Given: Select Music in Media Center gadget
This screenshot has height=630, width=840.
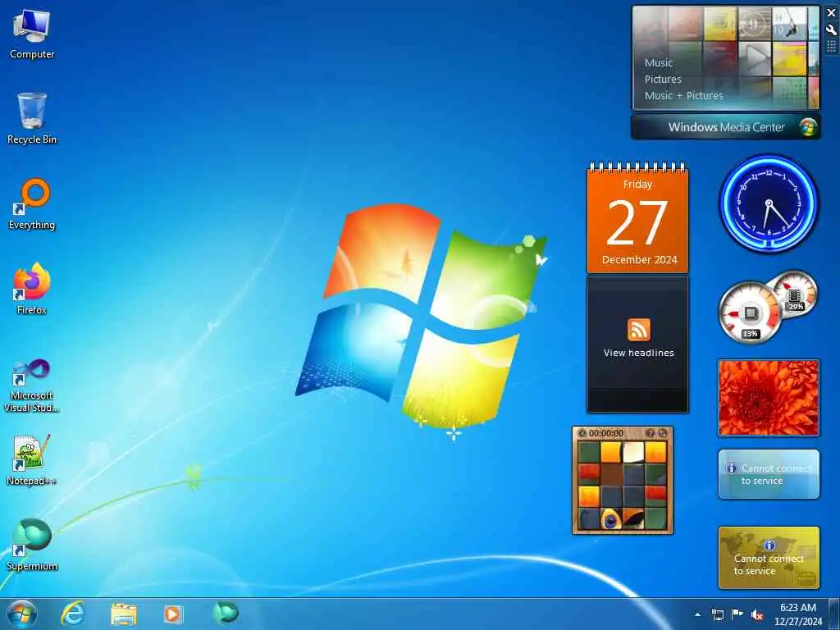Looking at the screenshot, I should point(659,62).
